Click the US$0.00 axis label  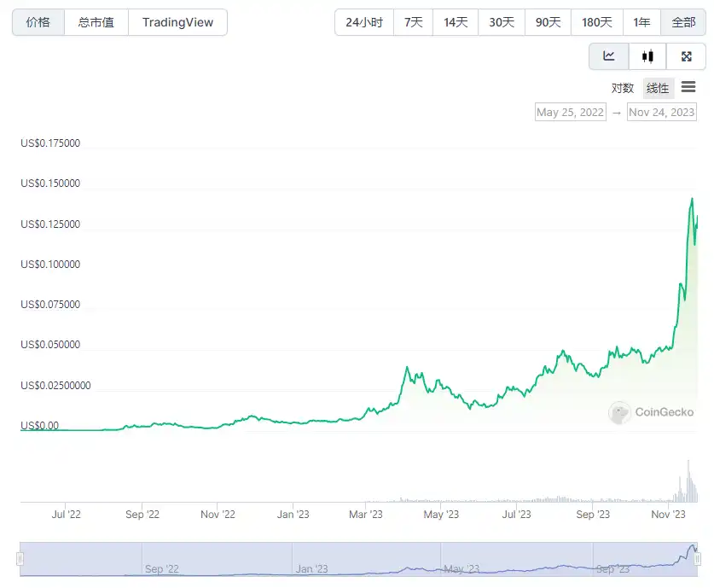[x=39, y=425]
